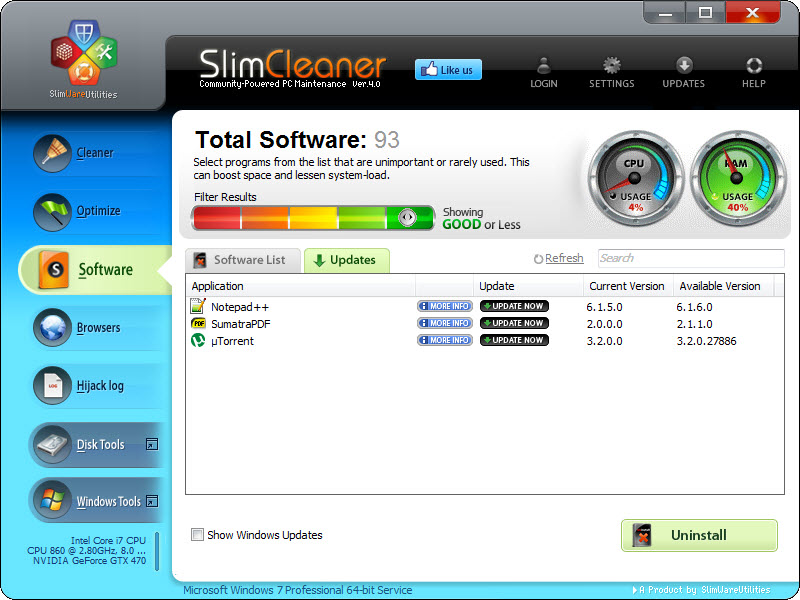Click current version 2.0.0.0

pyautogui.click(x=605, y=324)
